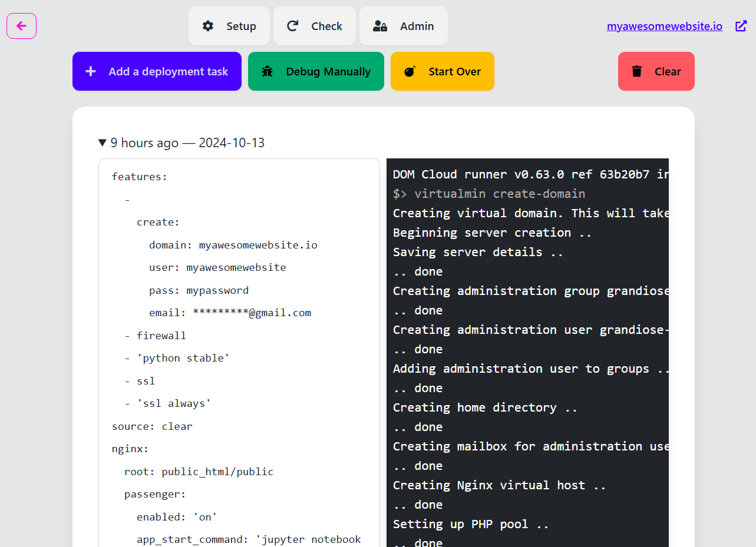
Task: Click the refresh icon on Check
Action: tap(292, 26)
